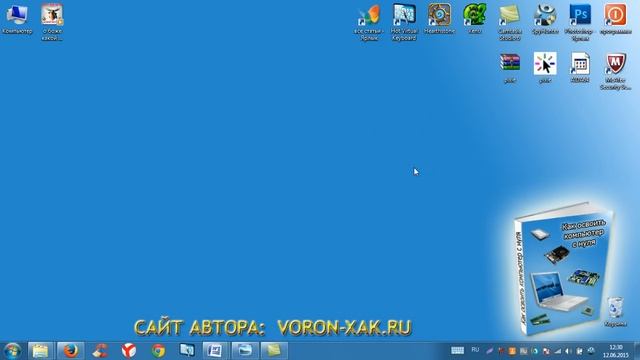Screen dimensions: 640x360
Task: Open the orange power-button программы shortcut
Action: pyautogui.click(x=615, y=18)
